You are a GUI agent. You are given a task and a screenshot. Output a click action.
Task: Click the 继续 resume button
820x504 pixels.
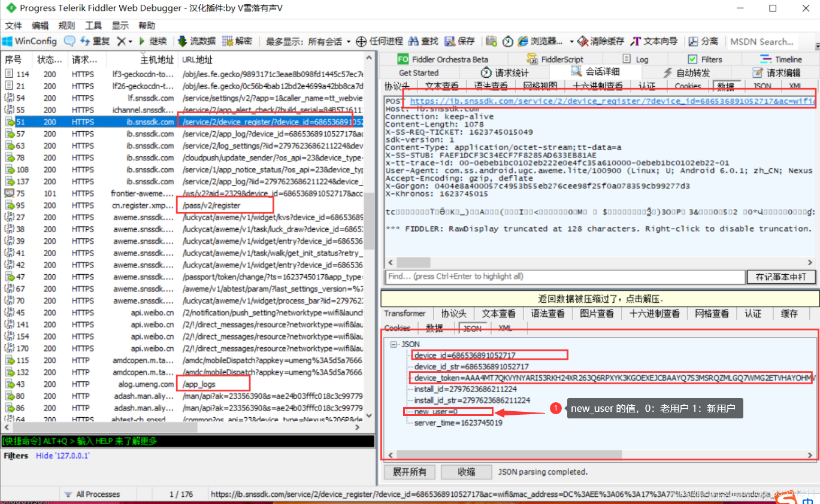(153, 41)
